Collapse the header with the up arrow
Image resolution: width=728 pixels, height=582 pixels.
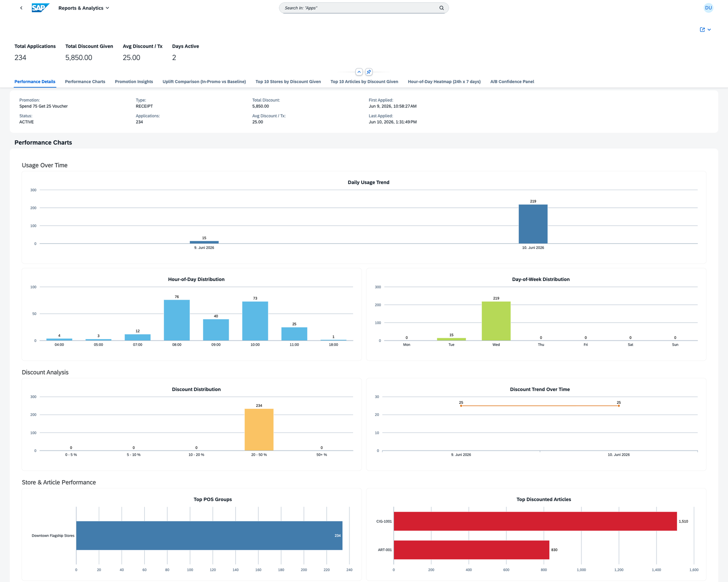359,72
